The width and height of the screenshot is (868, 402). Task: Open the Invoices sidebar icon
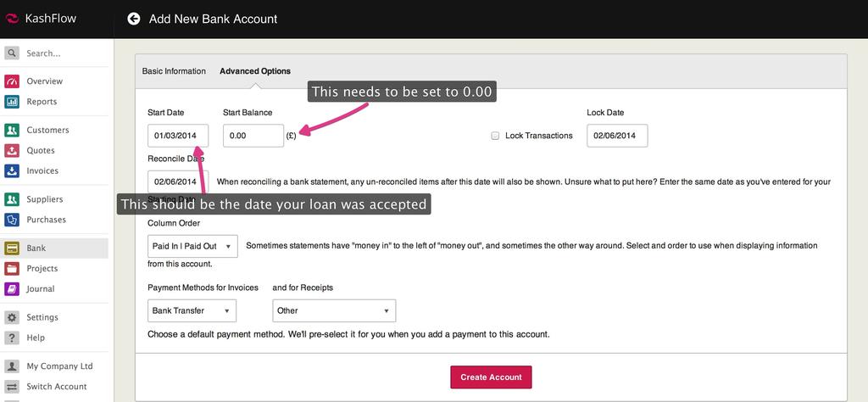[x=12, y=171]
